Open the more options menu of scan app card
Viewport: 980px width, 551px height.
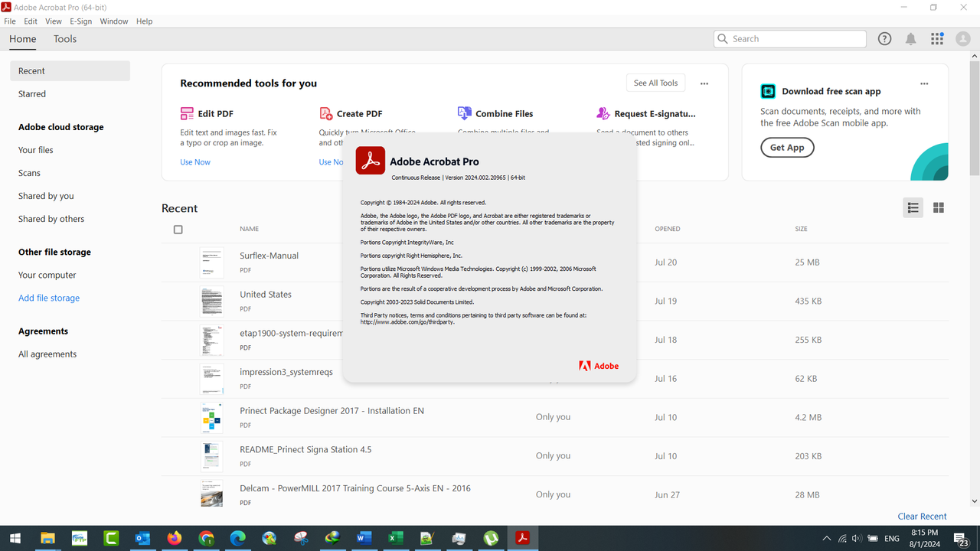924,83
